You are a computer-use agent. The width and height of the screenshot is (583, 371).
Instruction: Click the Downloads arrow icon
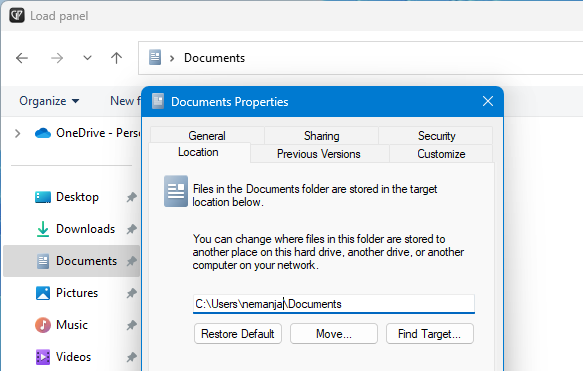tap(43, 229)
